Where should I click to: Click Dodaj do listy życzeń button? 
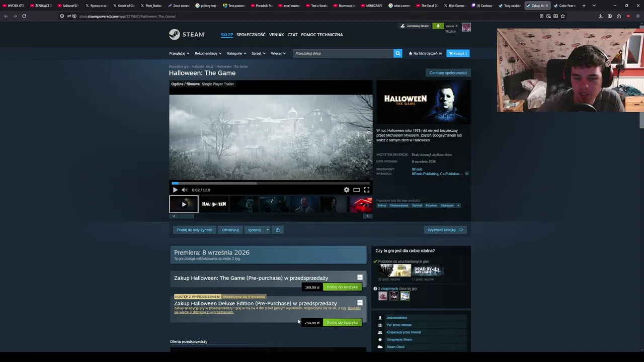click(194, 230)
